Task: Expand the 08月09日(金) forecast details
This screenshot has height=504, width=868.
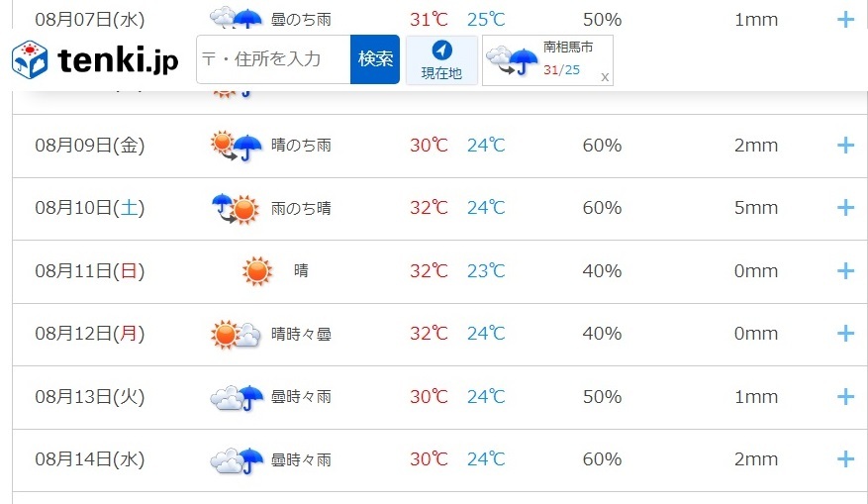Action: 845,146
